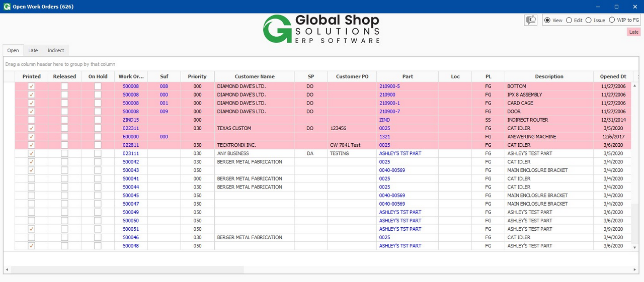Click the horizontal scrollbar thumb
This screenshot has height=282, width=644.
[127, 270]
